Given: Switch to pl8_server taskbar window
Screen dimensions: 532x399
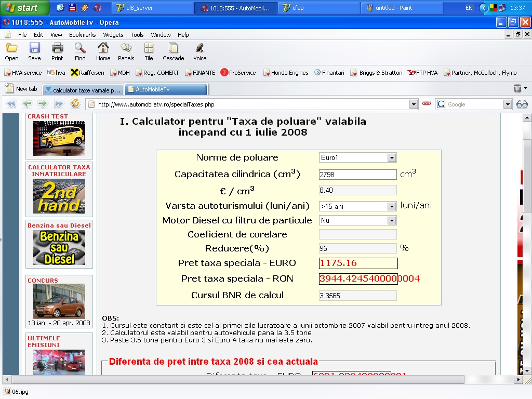Looking at the screenshot, I should [x=153, y=8].
